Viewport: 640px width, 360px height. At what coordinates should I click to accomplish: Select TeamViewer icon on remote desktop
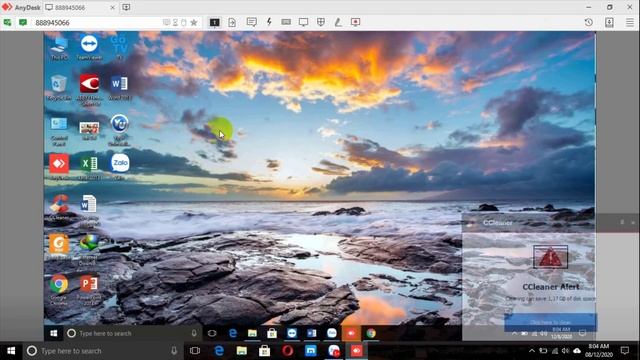pyautogui.click(x=89, y=48)
